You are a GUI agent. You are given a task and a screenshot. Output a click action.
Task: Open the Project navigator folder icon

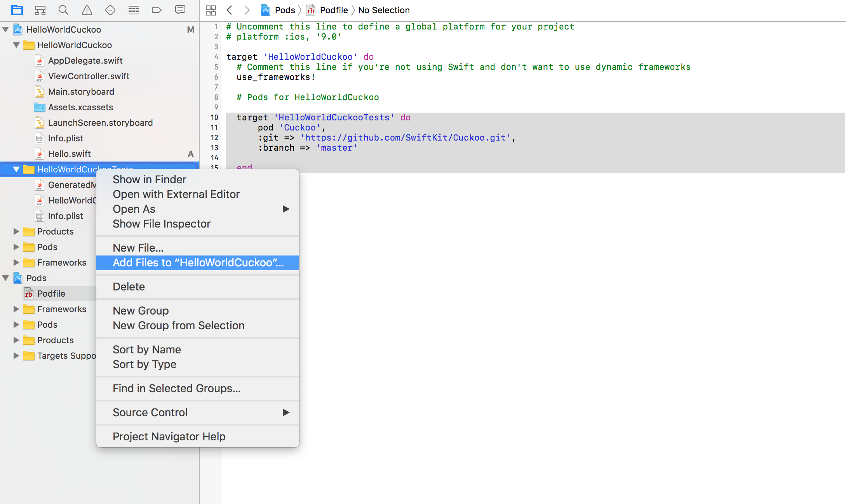click(x=17, y=10)
